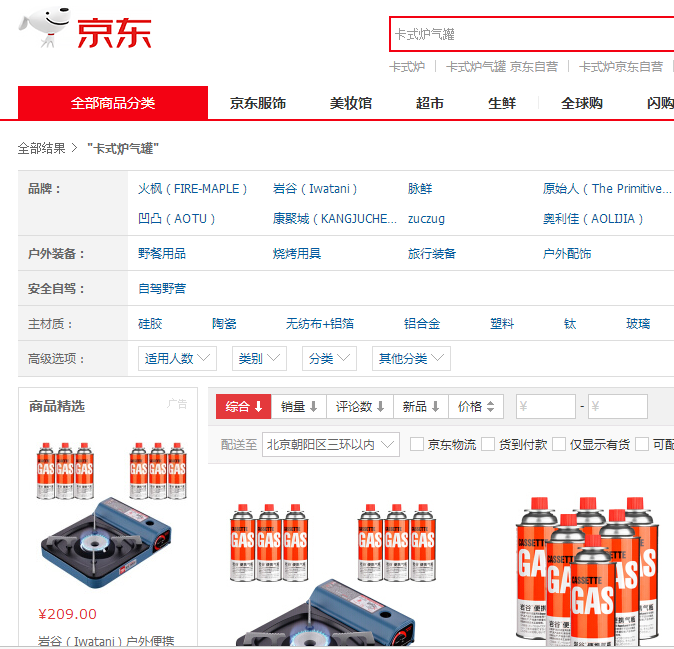The image size is (674, 649).
Task: Filter by brand 康聚城 (KANGJUCHE...)
Action: (334, 219)
